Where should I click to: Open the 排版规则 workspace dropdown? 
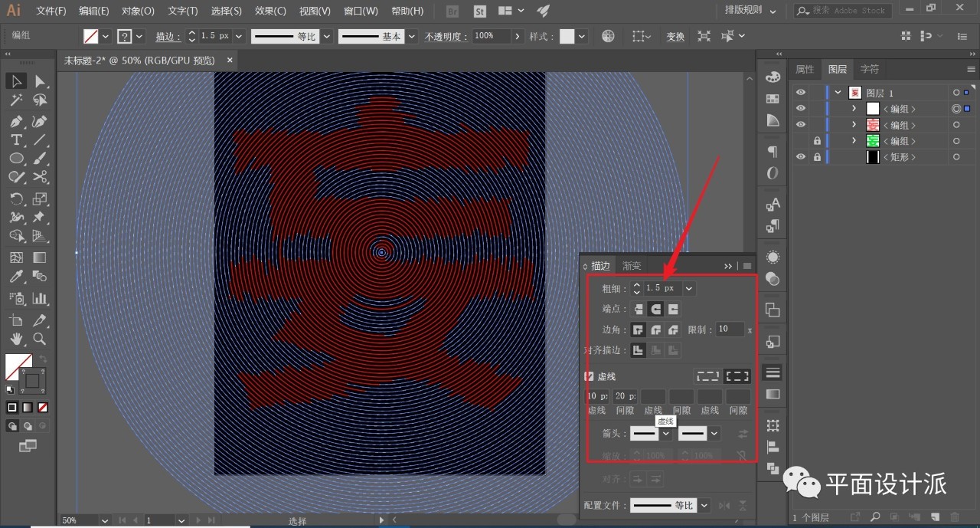point(750,11)
